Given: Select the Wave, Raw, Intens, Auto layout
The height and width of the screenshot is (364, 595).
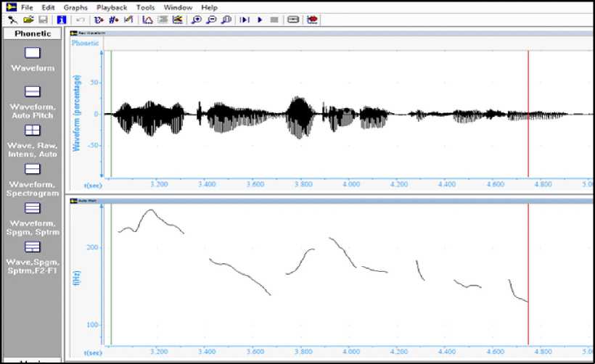Looking at the screenshot, I should click(x=33, y=131).
